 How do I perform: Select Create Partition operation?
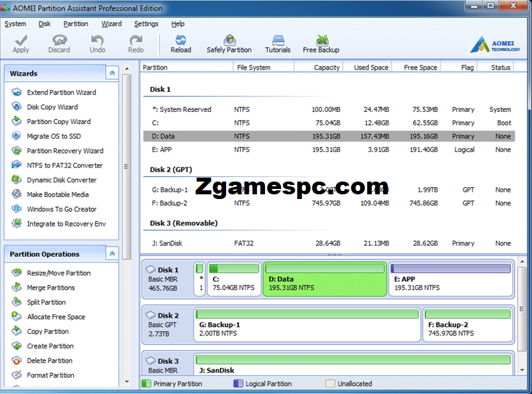click(x=50, y=346)
